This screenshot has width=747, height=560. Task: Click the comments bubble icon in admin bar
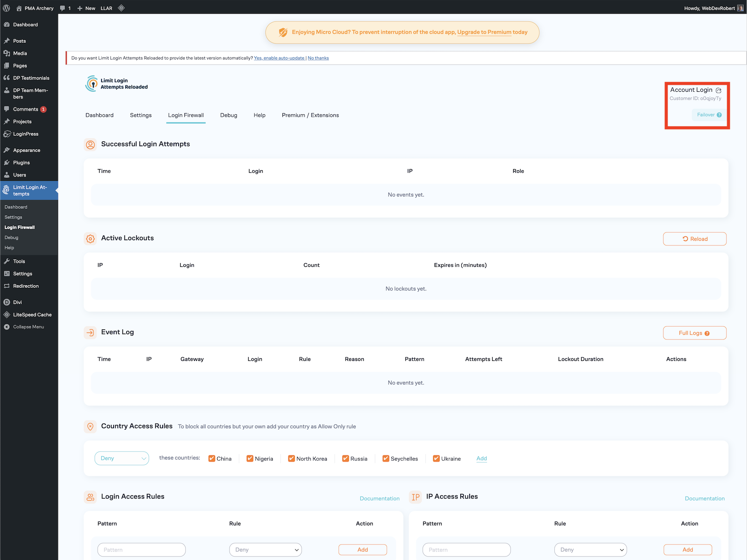pyautogui.click(x=63, y=8)
